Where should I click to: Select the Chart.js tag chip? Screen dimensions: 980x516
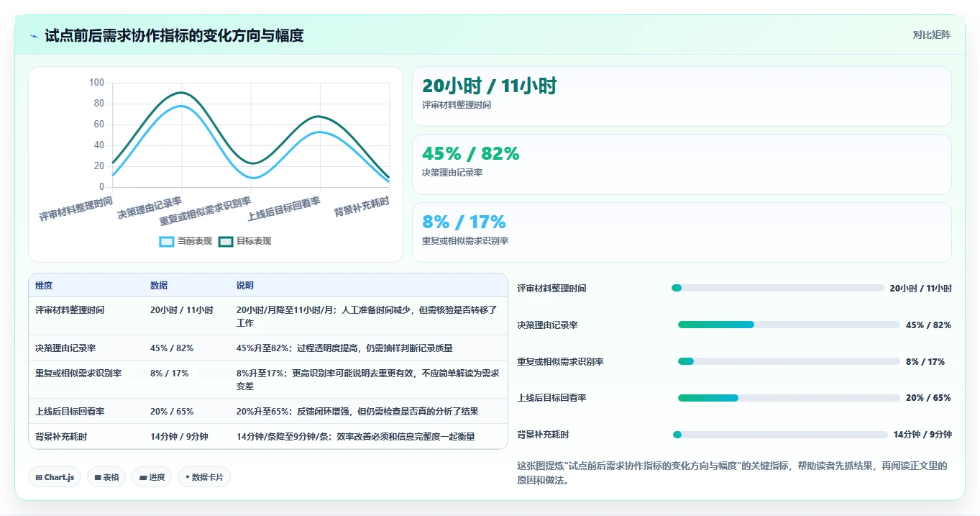[55, 477]
